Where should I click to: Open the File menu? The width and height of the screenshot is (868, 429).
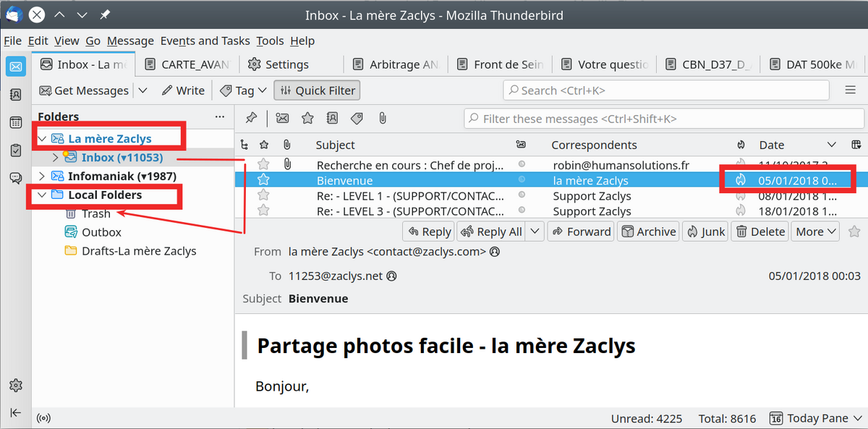pos(12,41)
